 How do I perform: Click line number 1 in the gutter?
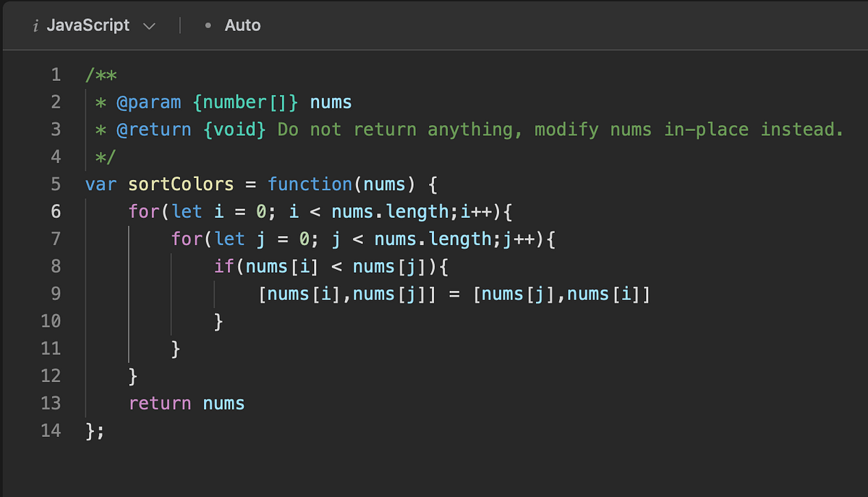click(x=55, y=75)
